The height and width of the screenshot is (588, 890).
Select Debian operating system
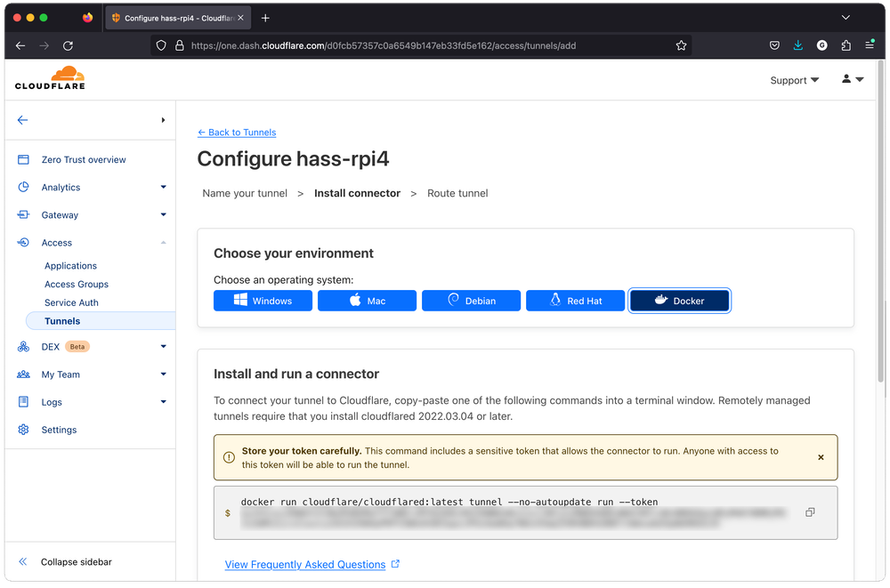(x=471, y=301)
